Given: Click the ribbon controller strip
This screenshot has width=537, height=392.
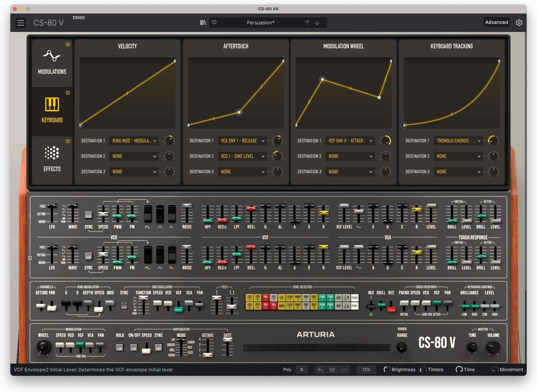Looking at the screenshot, I should click(x=316, y=347).
